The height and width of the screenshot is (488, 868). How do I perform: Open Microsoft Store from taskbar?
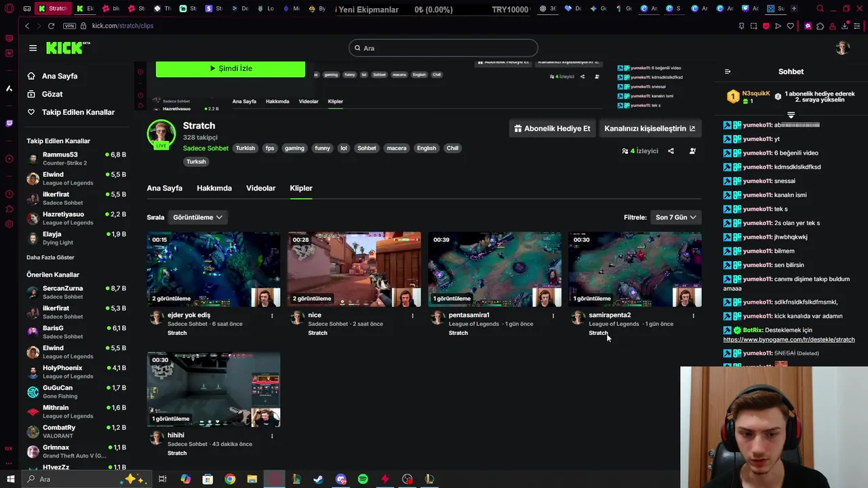coord(208,479)
